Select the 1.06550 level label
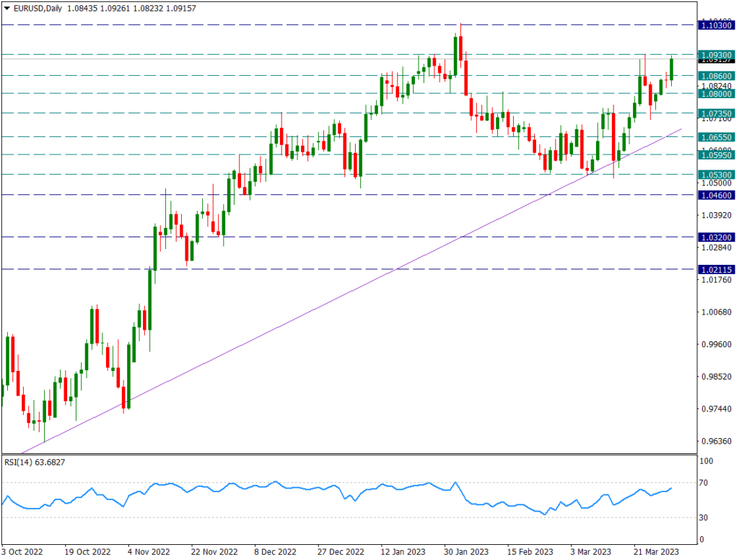This screenshot has width=739, height=560. (x=716, y=137)
